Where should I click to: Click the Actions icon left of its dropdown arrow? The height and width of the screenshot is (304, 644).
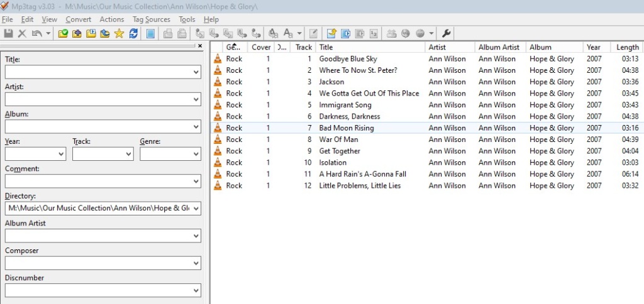click(288, 34)
